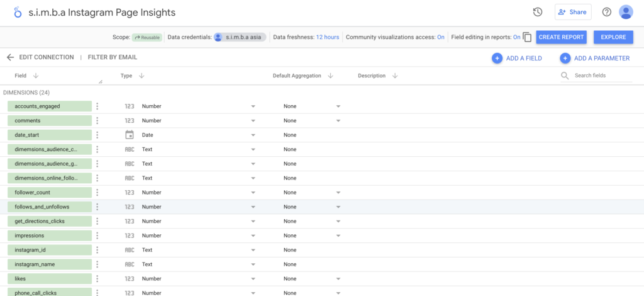Open three-dot menu for instagram_id field
This screenshot has height=296, width=644.
tap(97, 250)
